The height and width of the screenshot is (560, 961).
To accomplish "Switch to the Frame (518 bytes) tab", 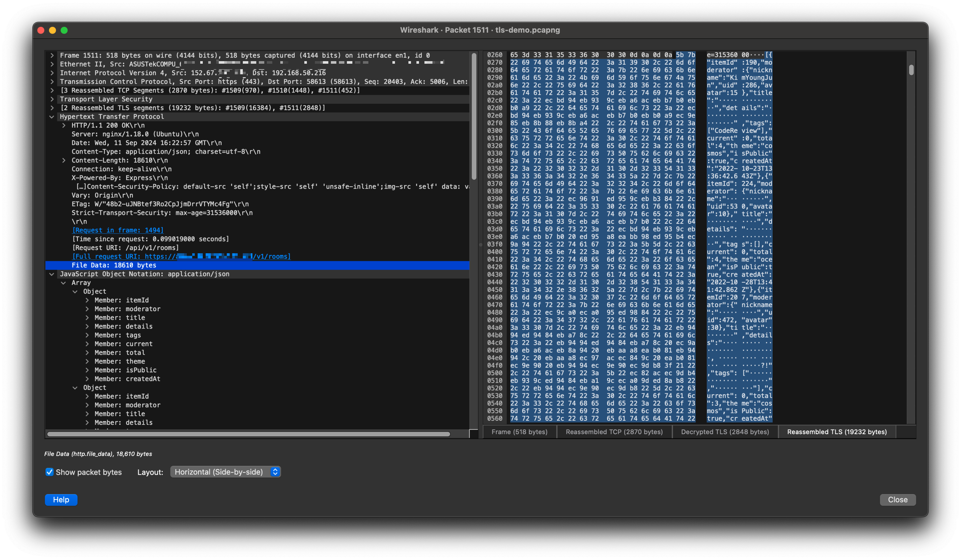I will click(x=519, y=432).
